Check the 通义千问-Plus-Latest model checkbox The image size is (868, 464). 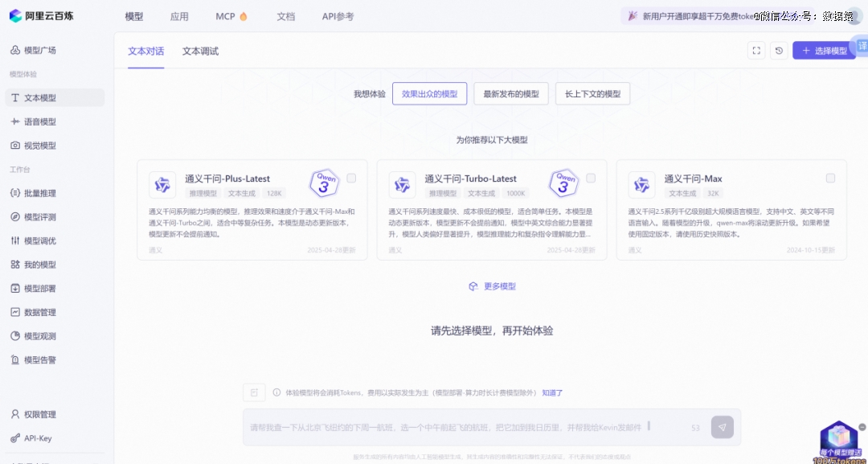tap(351, 178)
